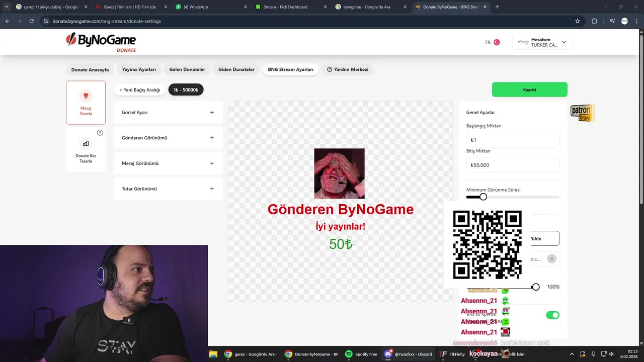Click the Bitiş Miktarı input field
Viewport: 644px width, 362px height.
(513, 165)
